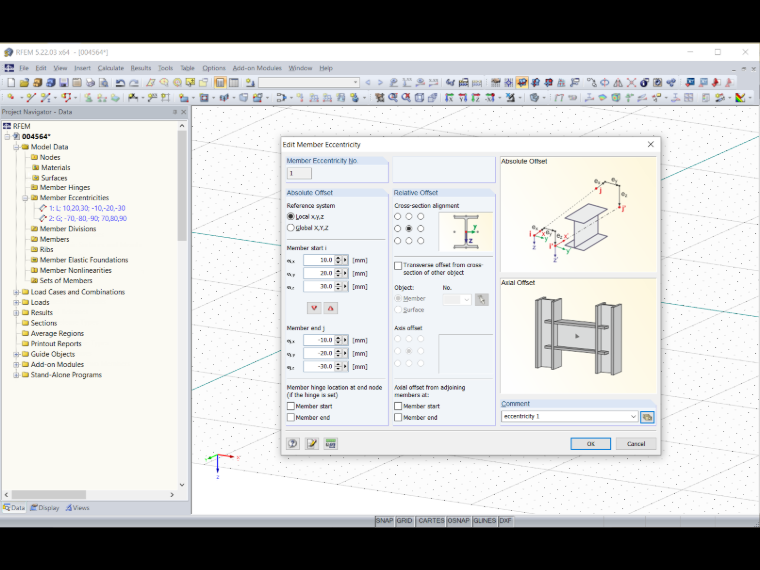Open the edit comment icon in the dialog footer
Image resolution: width=760 pixels, height=570 pixels.
pyautogui.click(x=312, y=443)
